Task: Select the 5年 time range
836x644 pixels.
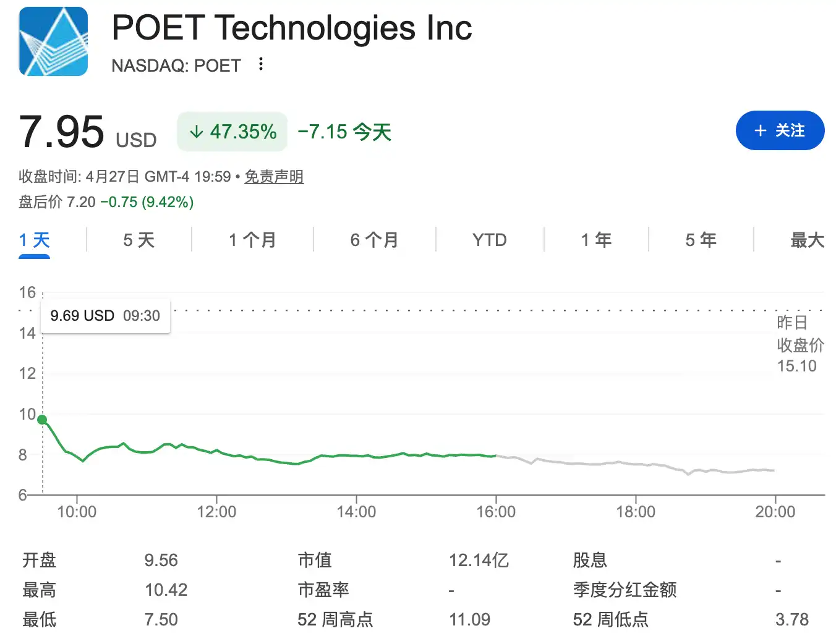Action: [x=700, y=240]
